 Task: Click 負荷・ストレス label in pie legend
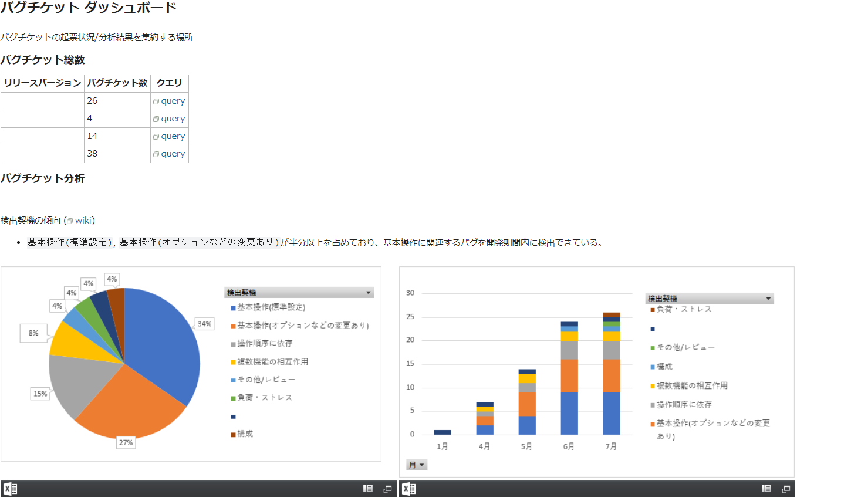click(265, 398)
